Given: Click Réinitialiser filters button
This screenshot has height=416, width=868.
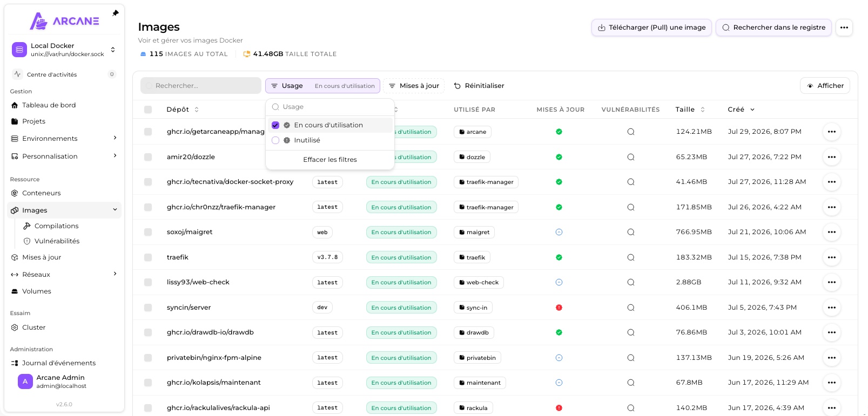Looking at the screenshot, I should pos(479,86).
